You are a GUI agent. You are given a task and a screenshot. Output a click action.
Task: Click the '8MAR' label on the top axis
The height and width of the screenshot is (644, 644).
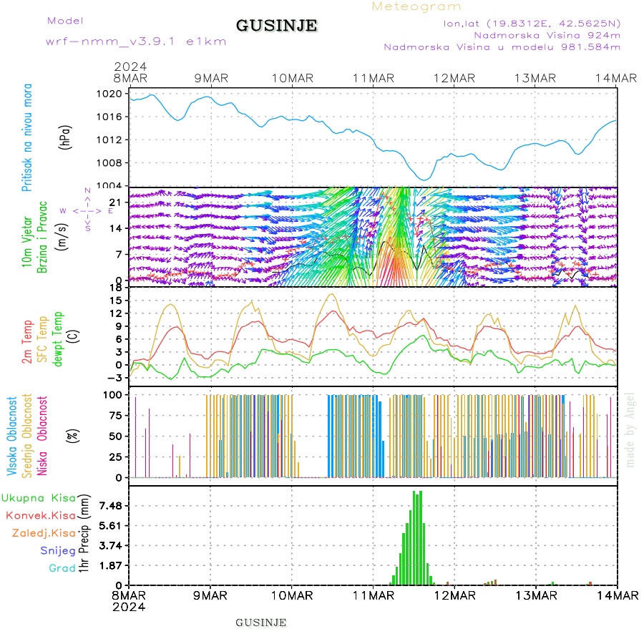[x=131, y=79]
